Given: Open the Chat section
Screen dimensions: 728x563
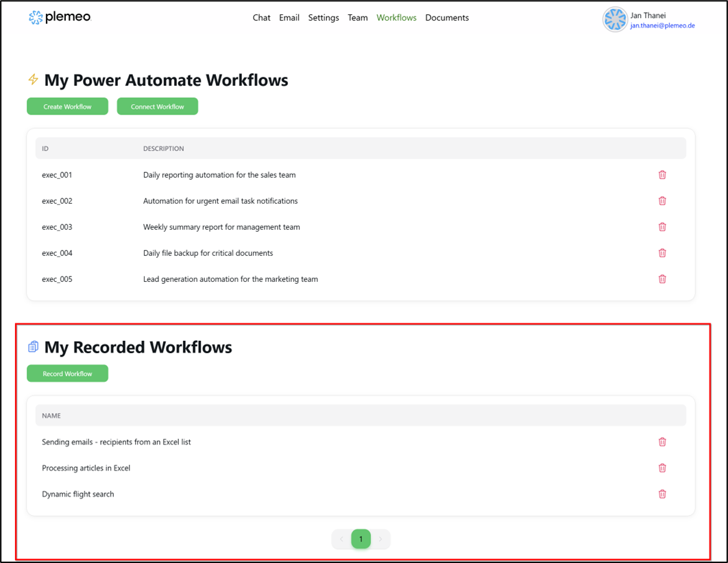Looking at the screenshot, I should (x=261, y=17).
